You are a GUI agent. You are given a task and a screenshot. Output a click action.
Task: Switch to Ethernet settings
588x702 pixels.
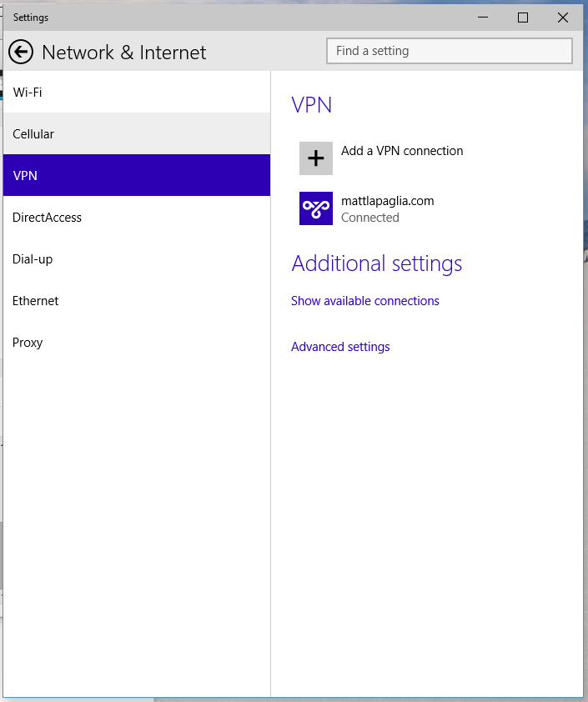(x=137, y=300)
